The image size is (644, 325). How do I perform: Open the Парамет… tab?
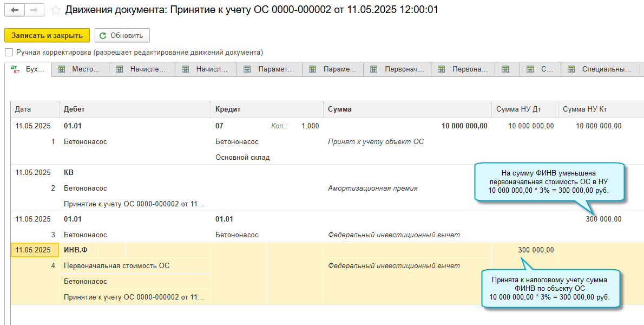(270, 69)
